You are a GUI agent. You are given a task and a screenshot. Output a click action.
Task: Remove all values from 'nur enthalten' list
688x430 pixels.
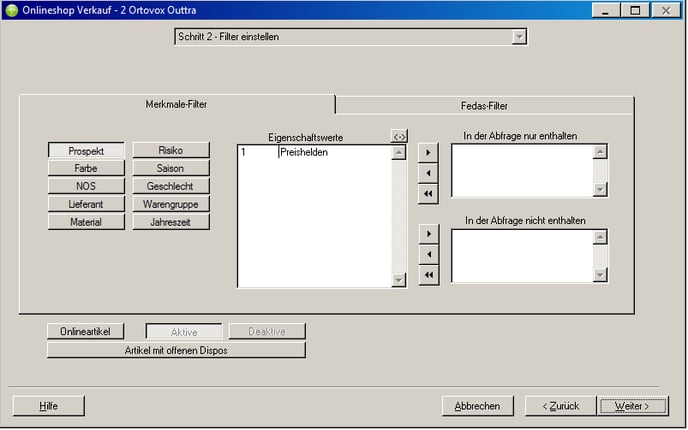tap(429, 194)
